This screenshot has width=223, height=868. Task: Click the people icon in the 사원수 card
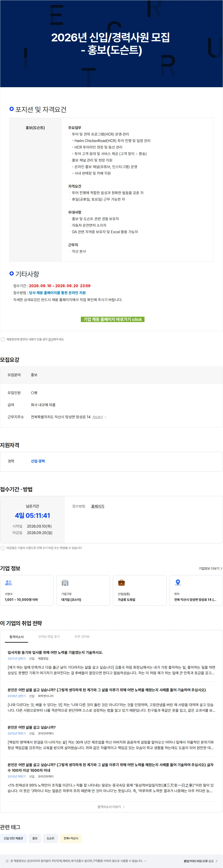[x=9, y=583]
